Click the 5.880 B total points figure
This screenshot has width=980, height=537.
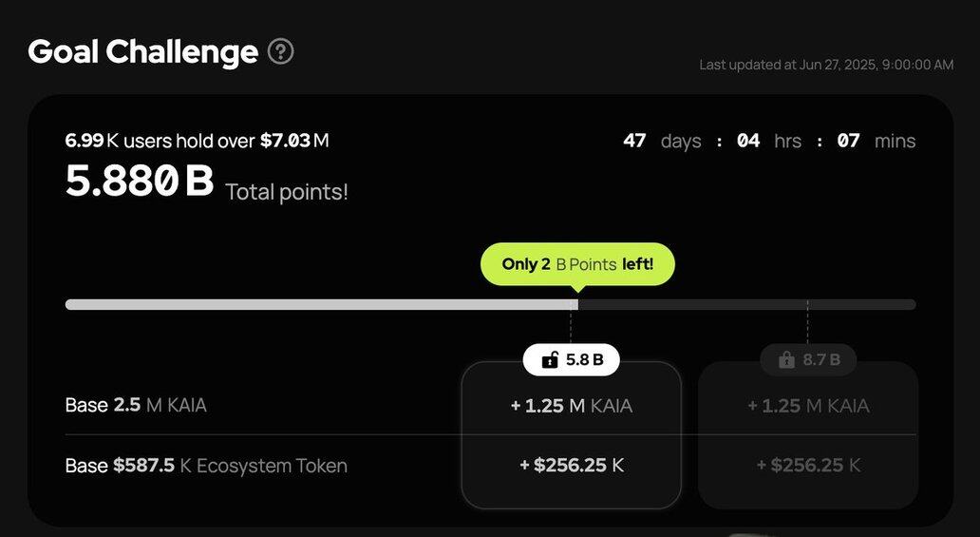point(140,182)
